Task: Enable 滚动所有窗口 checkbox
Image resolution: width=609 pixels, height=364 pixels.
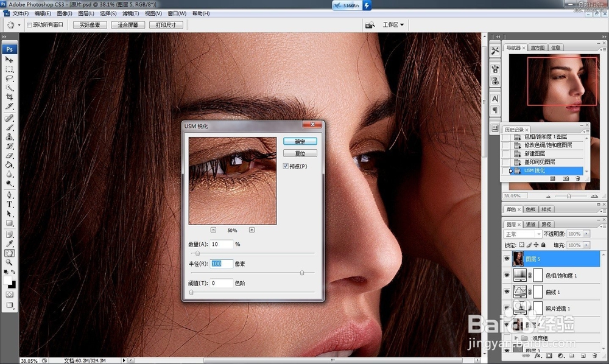Action: (29, 25)
